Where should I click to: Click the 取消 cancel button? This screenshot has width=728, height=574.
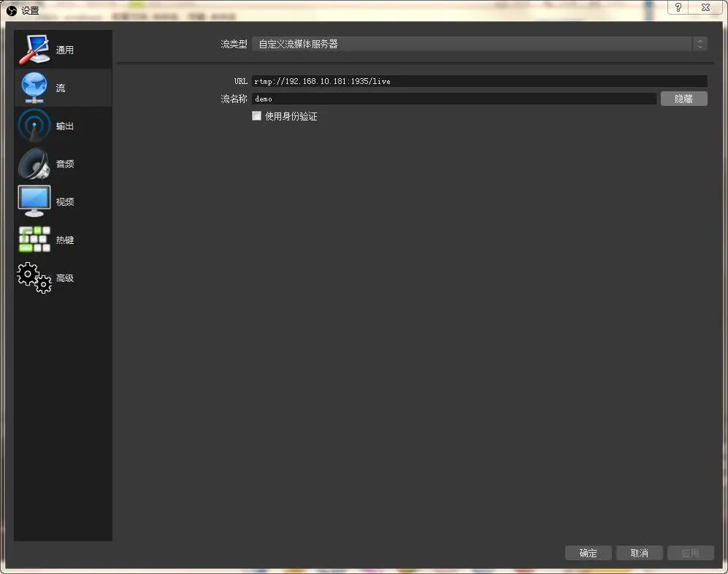[x=639, y=553]
